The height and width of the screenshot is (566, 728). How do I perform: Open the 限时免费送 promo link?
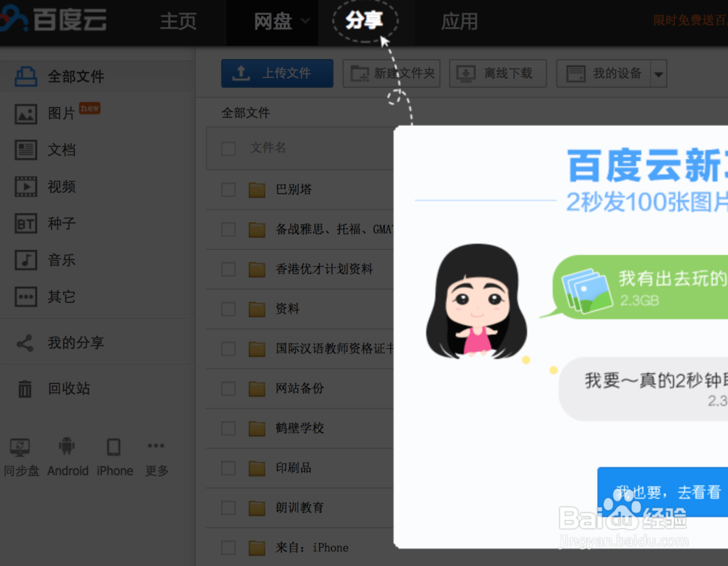click(x=690, y=20)
